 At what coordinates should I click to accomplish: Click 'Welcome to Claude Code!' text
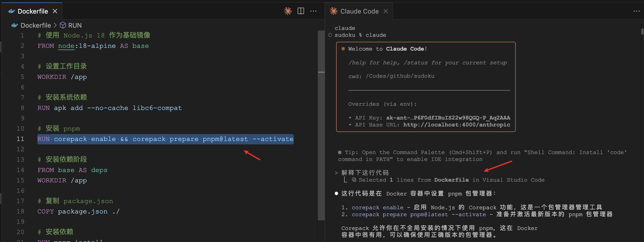387,49
